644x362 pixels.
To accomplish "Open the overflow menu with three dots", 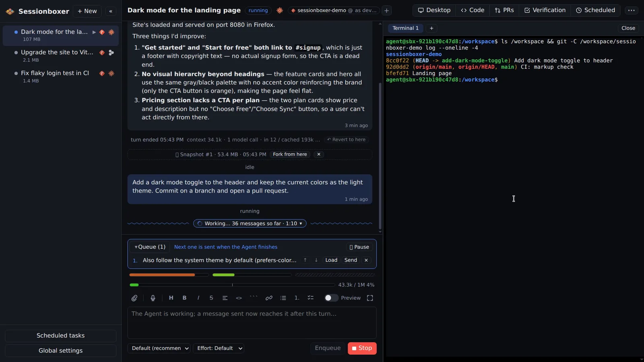I will pos(631,10).
